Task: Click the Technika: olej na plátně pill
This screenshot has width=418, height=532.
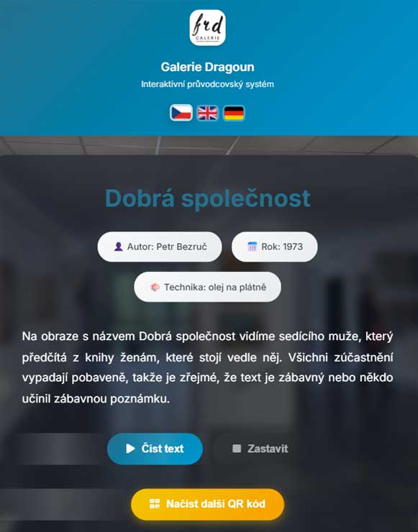Action: click(207, 287)
